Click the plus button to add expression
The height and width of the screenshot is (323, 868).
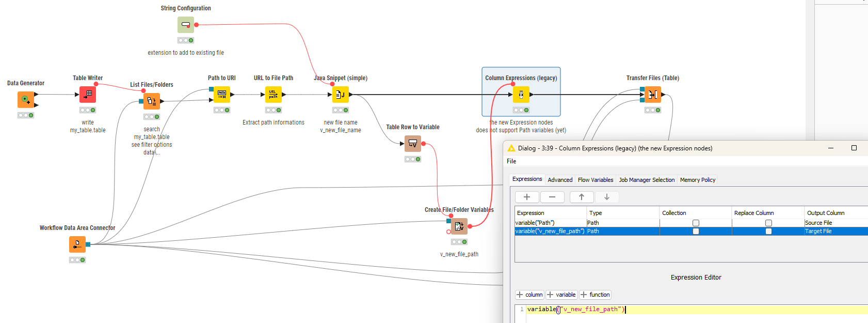(527, 197)
